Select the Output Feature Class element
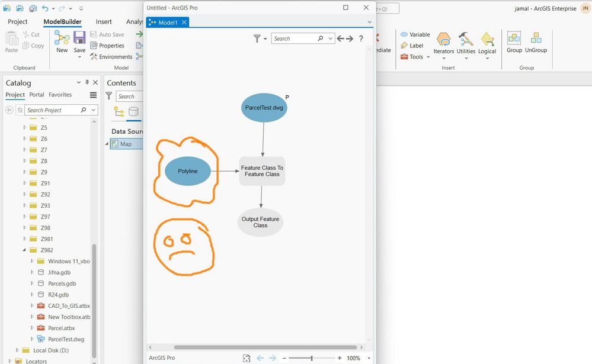This screenshot has height=364, width=592. point(260,222)
